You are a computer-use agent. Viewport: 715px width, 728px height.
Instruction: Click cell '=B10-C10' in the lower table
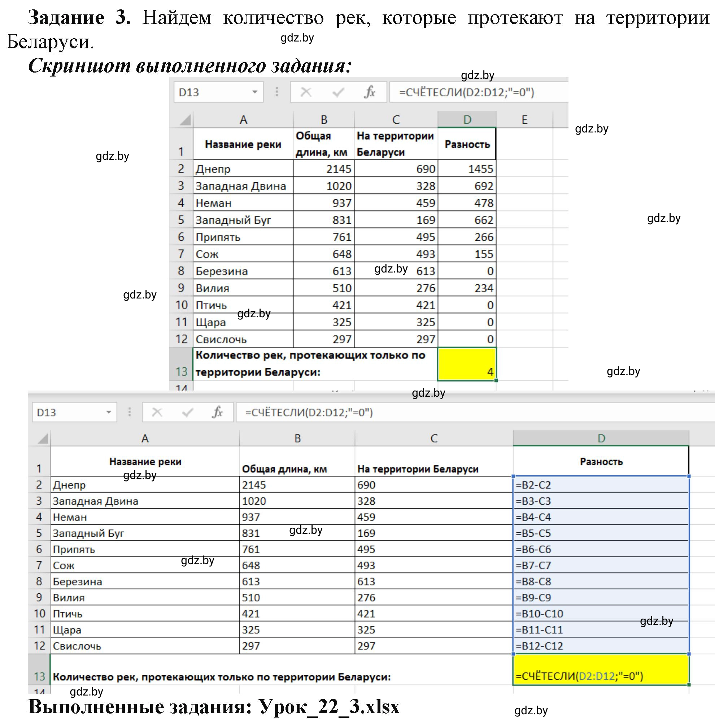pos(601,614)
